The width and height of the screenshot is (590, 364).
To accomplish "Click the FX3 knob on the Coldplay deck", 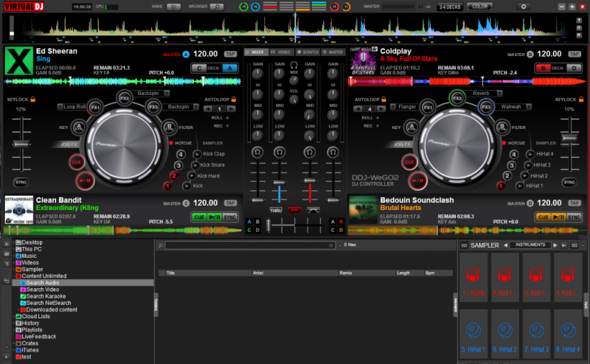I will (x=486, y=107).
